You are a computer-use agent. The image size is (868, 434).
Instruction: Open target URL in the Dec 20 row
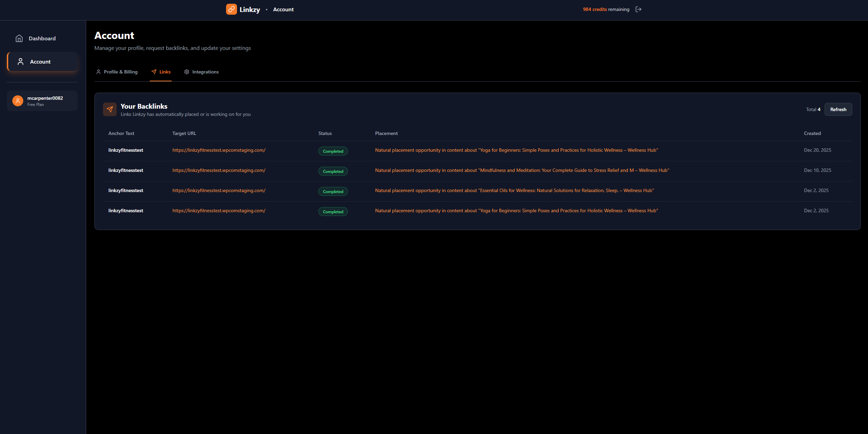219,150
